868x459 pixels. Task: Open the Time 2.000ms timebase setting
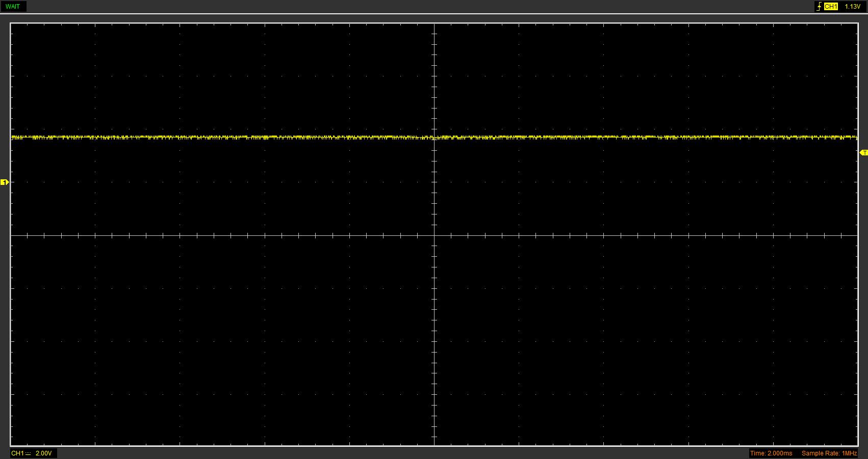coord(771,453)
